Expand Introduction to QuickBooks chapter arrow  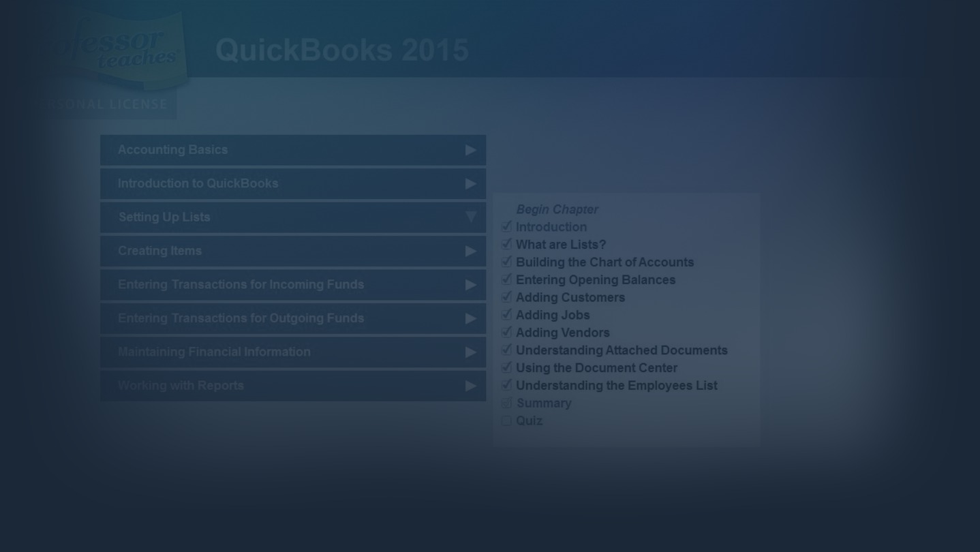(470, 184)
